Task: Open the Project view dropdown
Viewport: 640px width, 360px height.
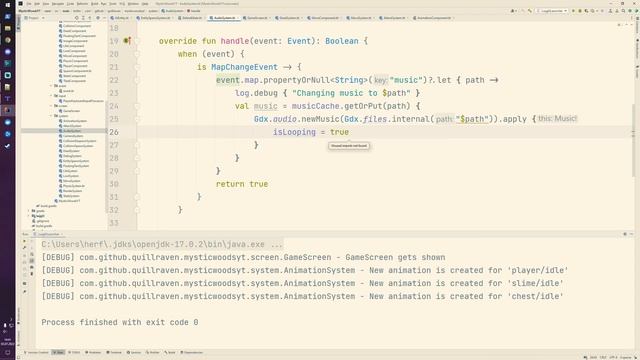Action: [x=34, y=18]
